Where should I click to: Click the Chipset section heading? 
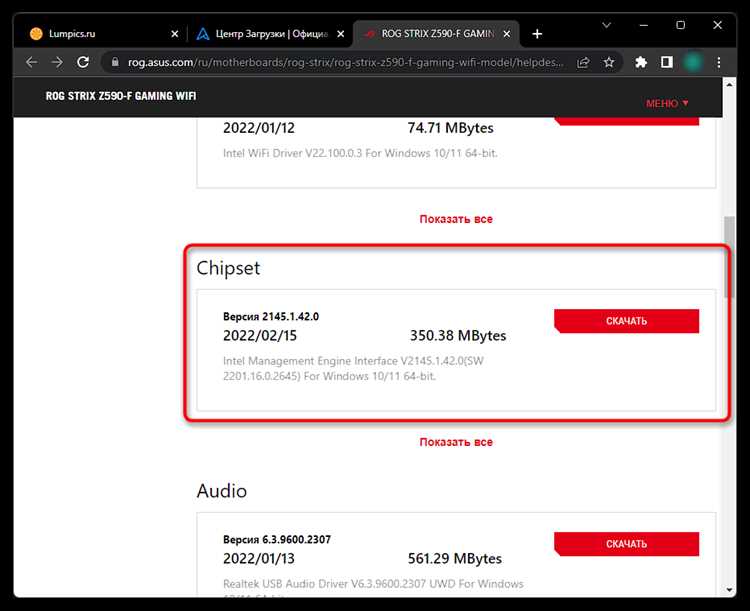pos(228,268)
